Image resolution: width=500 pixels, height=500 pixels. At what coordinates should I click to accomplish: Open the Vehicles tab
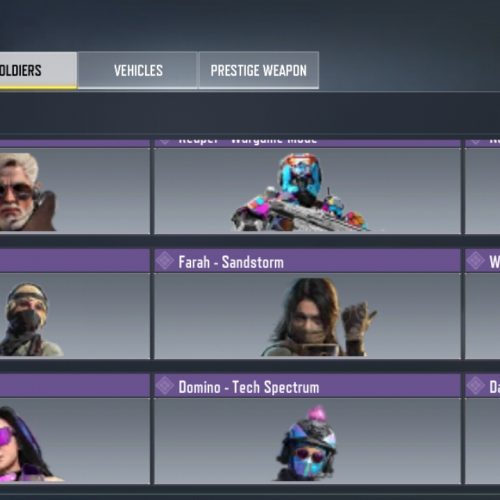pyautogui.click(x=138, y=70)
